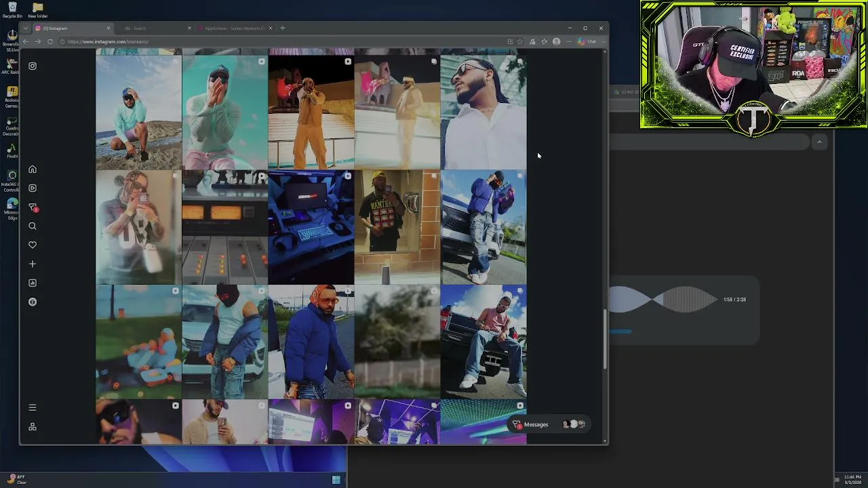Viewport: 868px width, 488px height.
Task: Open the floating Messages button
Action: [x=549, y=424]
